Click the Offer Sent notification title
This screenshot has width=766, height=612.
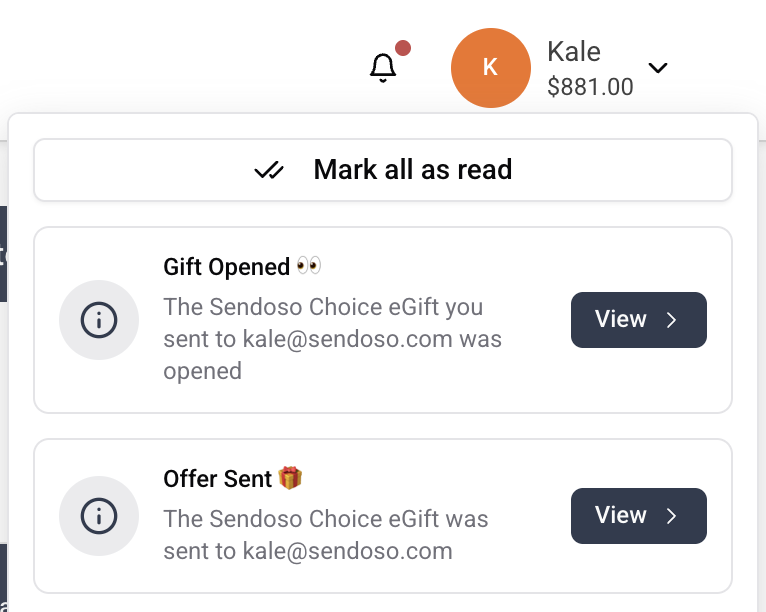click(217, 479)
